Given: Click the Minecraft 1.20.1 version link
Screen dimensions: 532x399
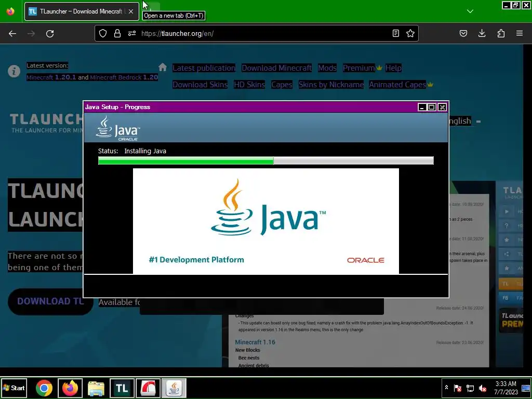Looking at the screenshot, I should pyautogui.click(x=51, y=77).
